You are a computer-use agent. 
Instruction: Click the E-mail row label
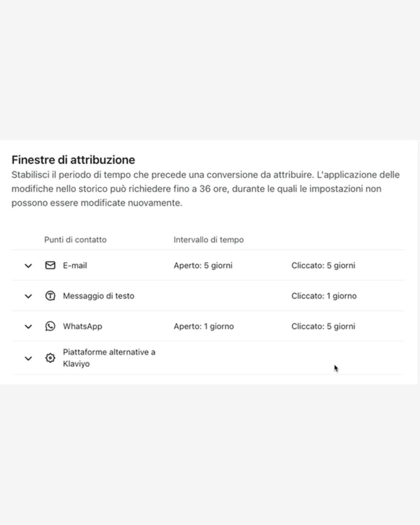pos(75,265)
